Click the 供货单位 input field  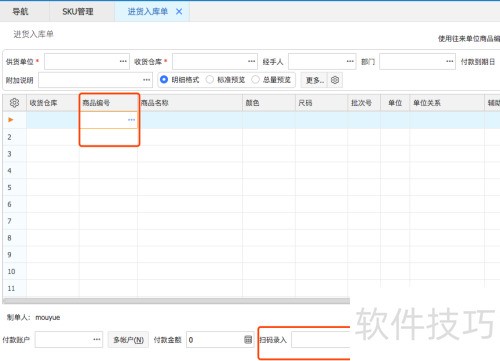pyautogui.click(x=87, y=61)
